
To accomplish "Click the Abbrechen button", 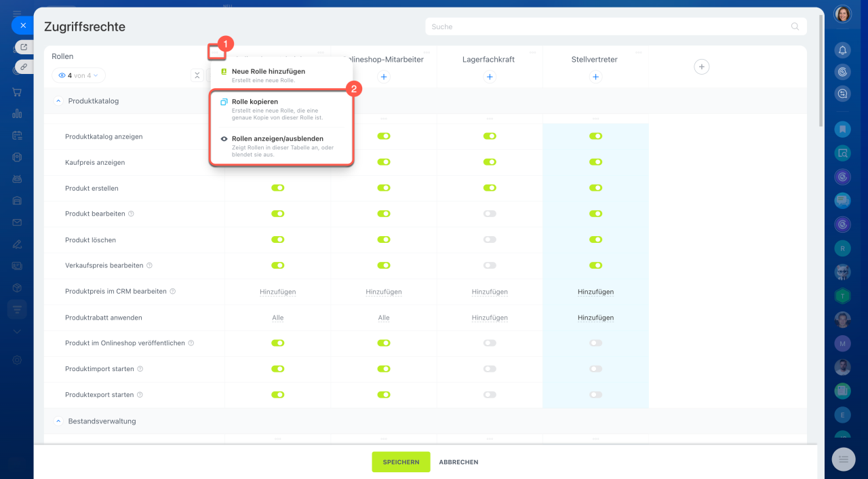I will (458, 462).
